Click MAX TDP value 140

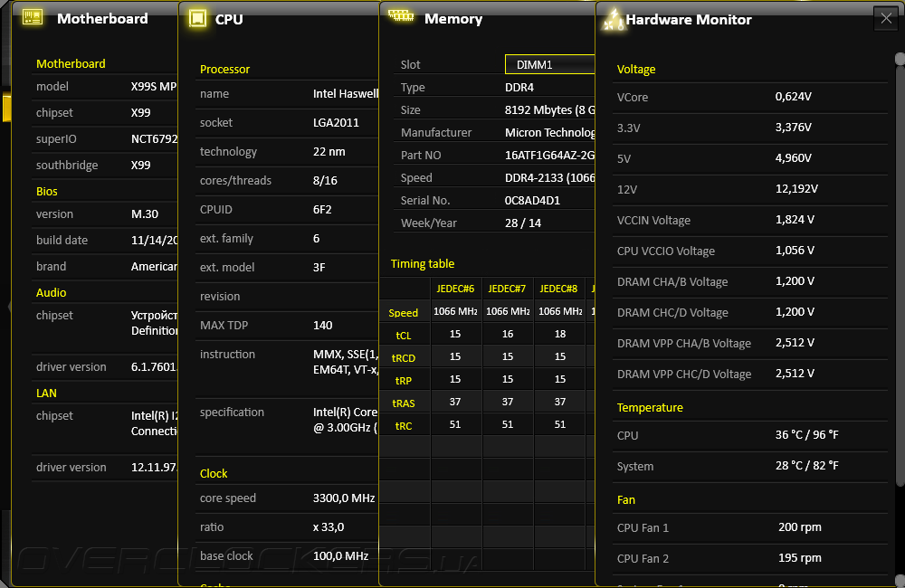(x=323, y=325)
